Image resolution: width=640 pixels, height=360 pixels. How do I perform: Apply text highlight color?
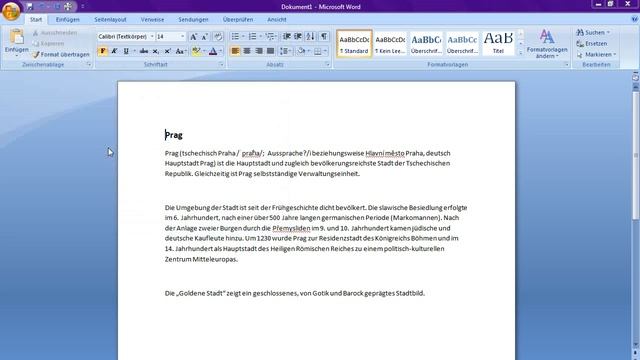196,51
